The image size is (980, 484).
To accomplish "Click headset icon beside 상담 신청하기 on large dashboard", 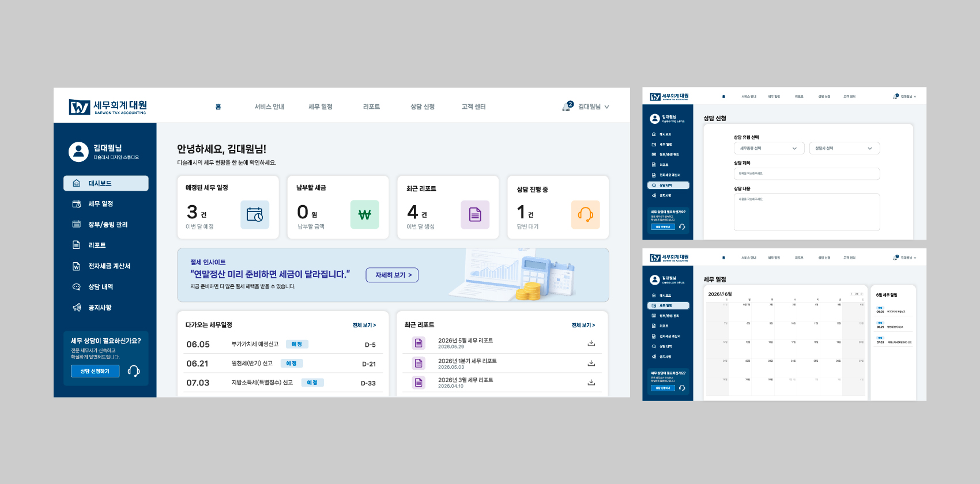I will (134, 371).
